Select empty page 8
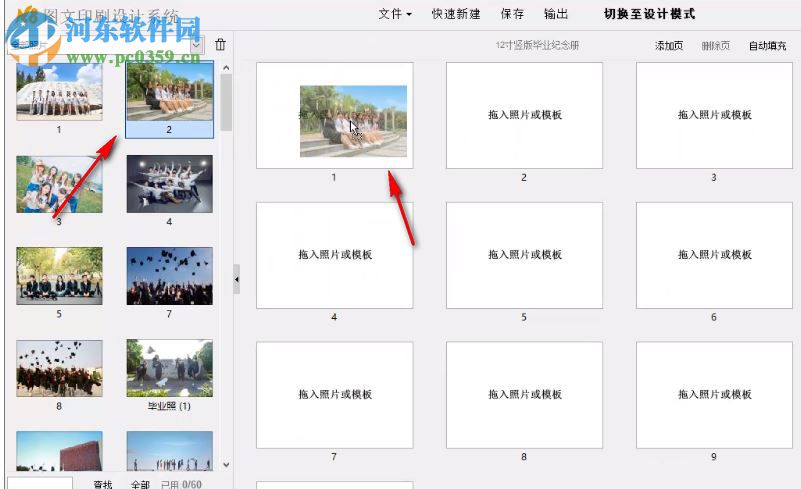Image resolution: width=801 pixels, height=489 pixels. 525,395
